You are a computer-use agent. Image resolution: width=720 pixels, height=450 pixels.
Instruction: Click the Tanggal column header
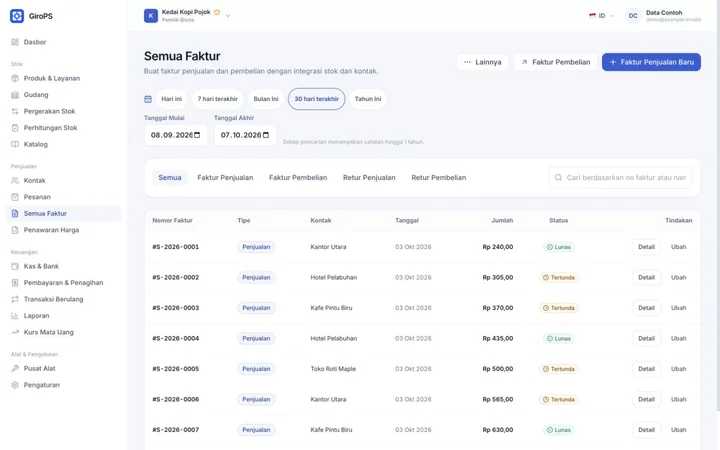(x=407, y=221)
